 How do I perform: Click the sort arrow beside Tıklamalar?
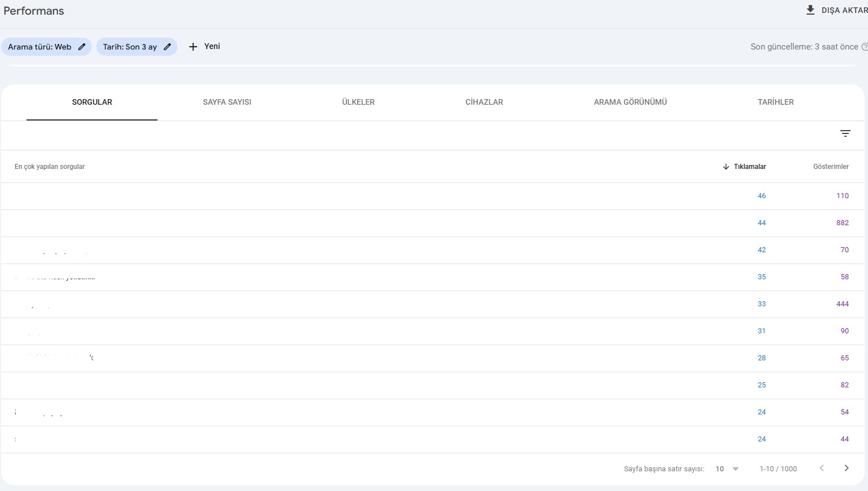tap(726, 167)
